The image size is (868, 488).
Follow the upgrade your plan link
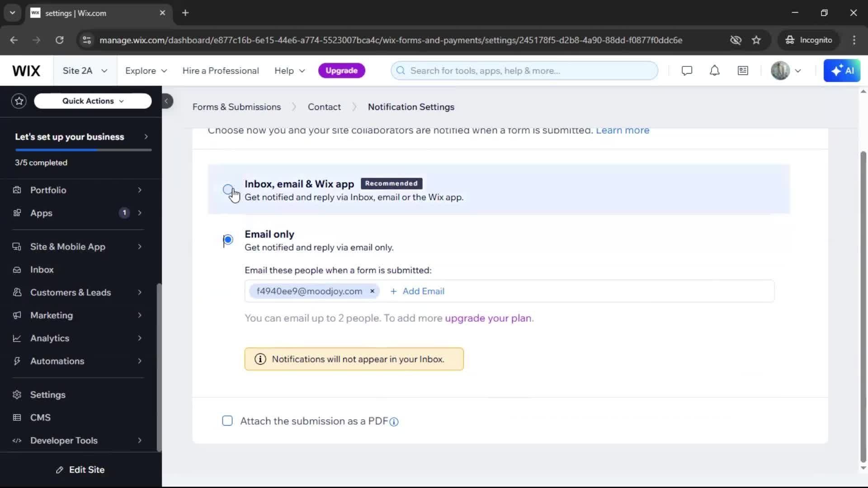point(488,319)
